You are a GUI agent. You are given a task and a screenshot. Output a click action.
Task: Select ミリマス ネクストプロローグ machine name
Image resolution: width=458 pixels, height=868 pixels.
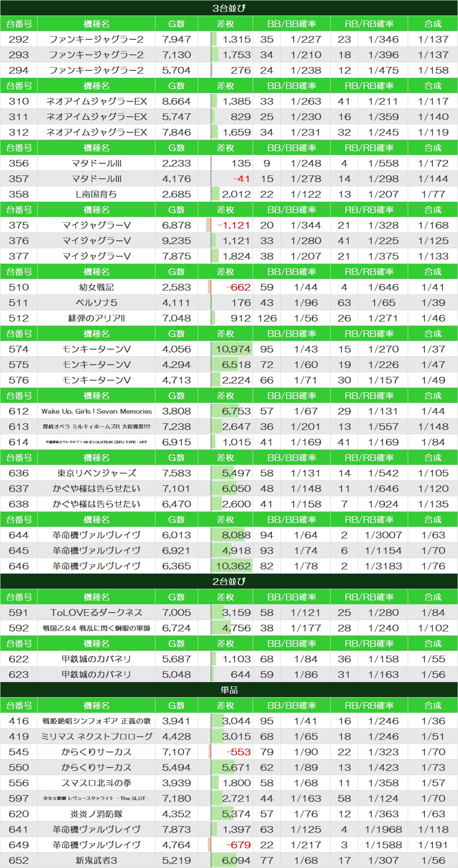tap(96, 737)
